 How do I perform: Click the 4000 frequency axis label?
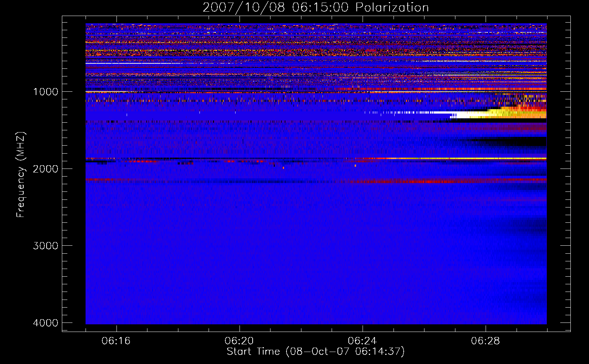pyautogui.click(x=46, y=323)
